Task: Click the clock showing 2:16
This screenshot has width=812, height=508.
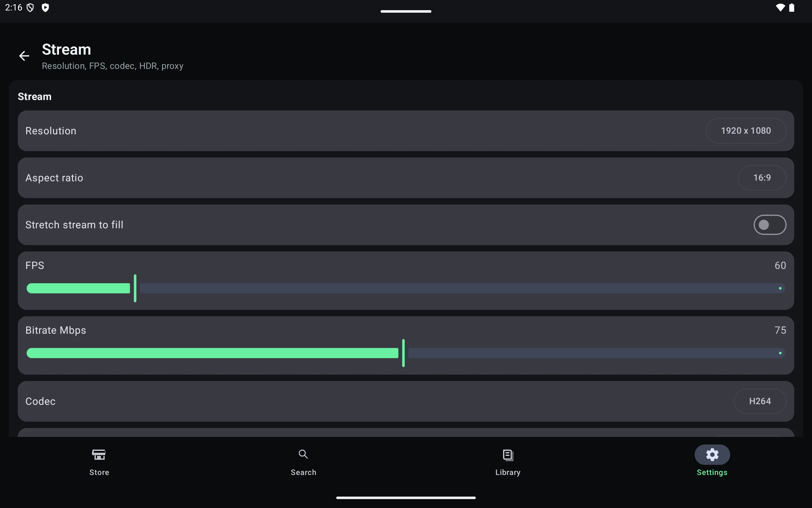Action: tap(13, 7)
